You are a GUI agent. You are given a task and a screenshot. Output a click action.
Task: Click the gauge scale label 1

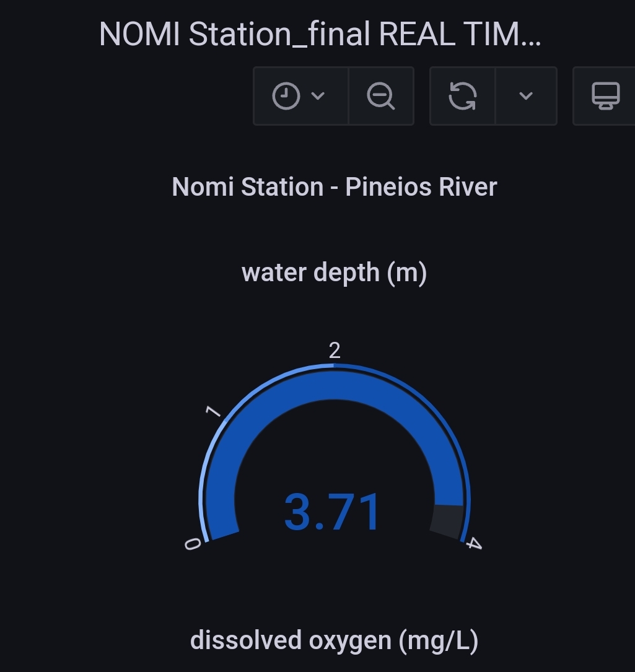click(x=212, y=411)
